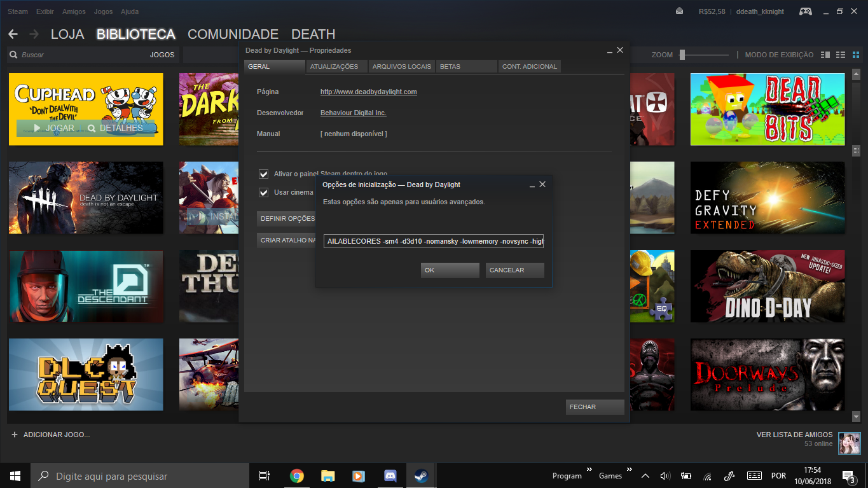Click the library ZOOM slider handle
Viewport: 868px width, 488px height.
click(x=682, y=55)
